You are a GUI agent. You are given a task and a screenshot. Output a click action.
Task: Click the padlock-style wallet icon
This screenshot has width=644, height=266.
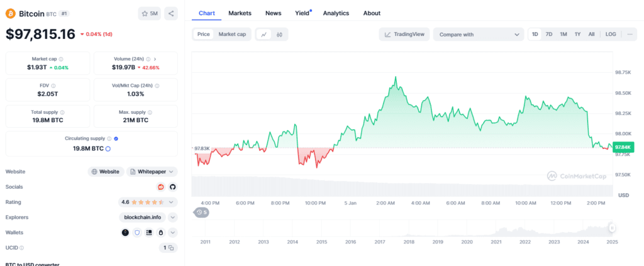tap(161, 232)
